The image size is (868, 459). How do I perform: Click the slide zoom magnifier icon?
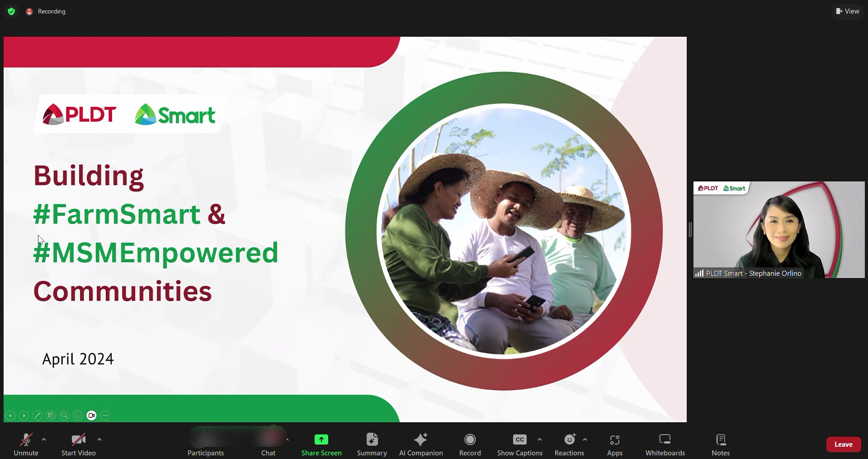[x=65, y=416]
